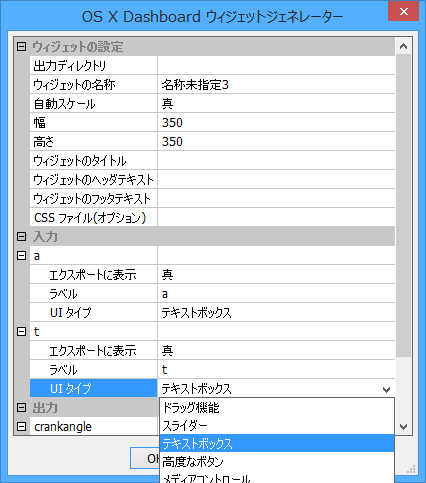Collapse the ウィジェットの設定 section
Image resolution: width=426 pixels, height=483 pixels.
[21, 46]
